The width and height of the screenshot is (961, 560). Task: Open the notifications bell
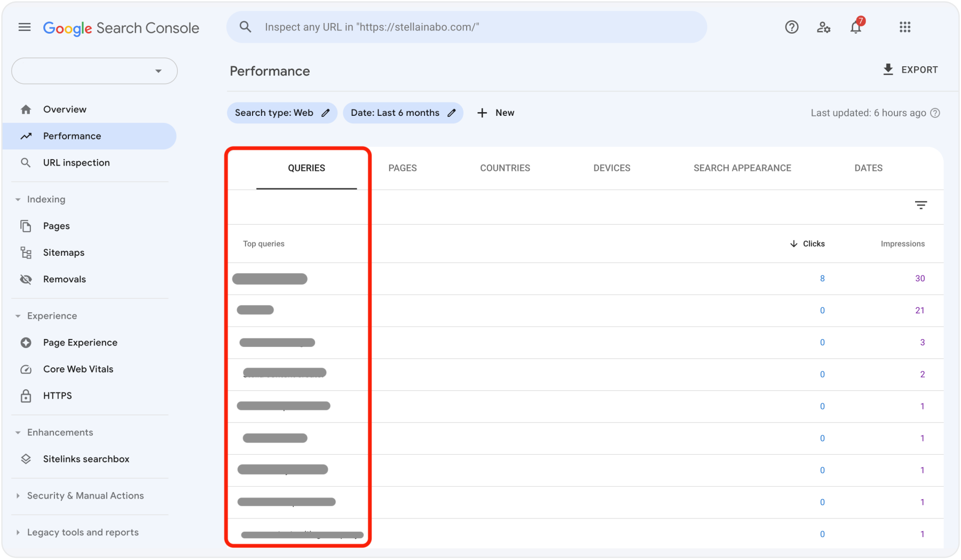point(855,27)
